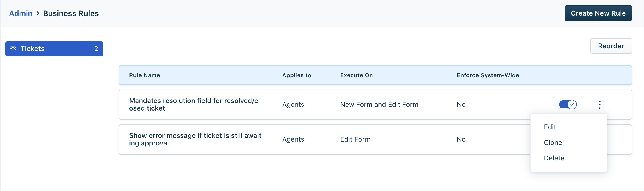Click the Tickets rule count badge
The image size is (644, 191).
(x=96, y=49)
